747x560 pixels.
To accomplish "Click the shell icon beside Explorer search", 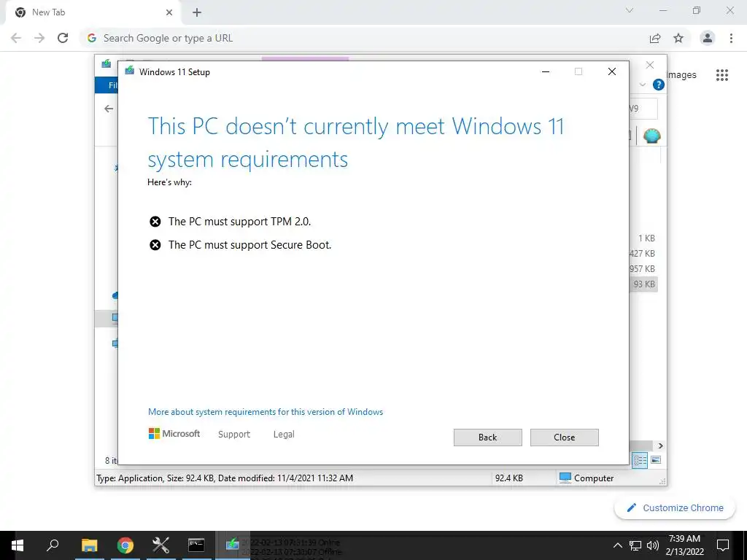I will [651, 136].
